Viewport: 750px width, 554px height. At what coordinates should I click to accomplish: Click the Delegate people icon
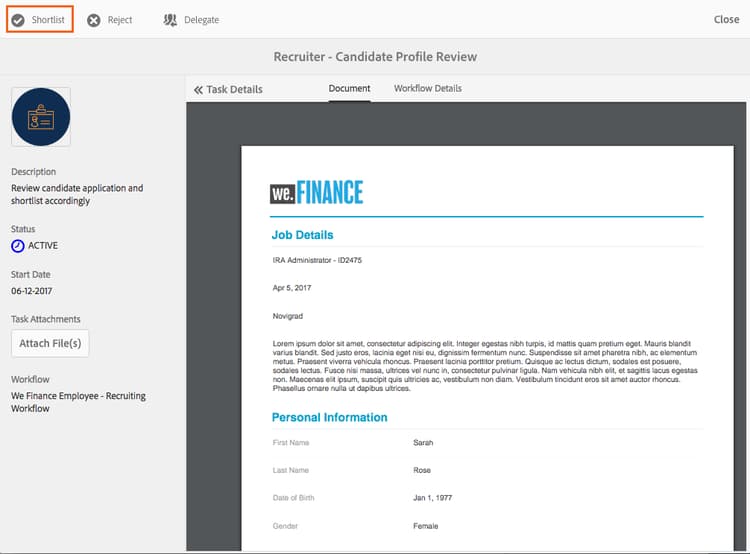pos(170,20)
